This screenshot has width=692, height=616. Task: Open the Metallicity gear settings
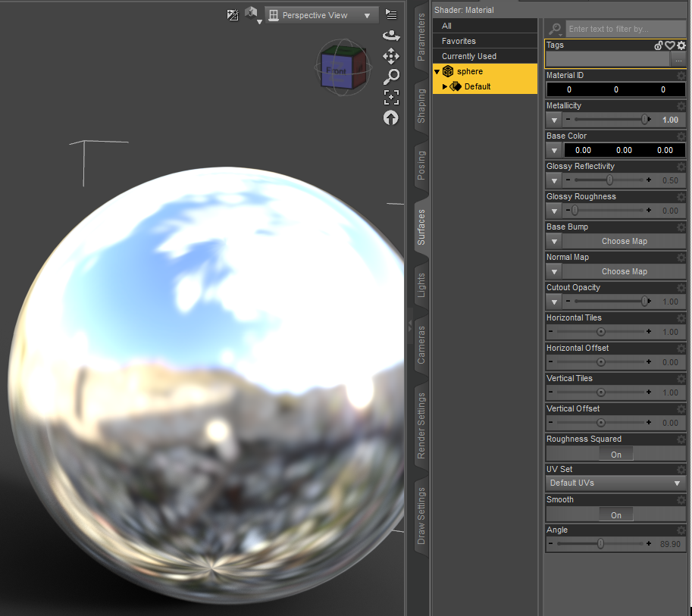tap(681, 106)
